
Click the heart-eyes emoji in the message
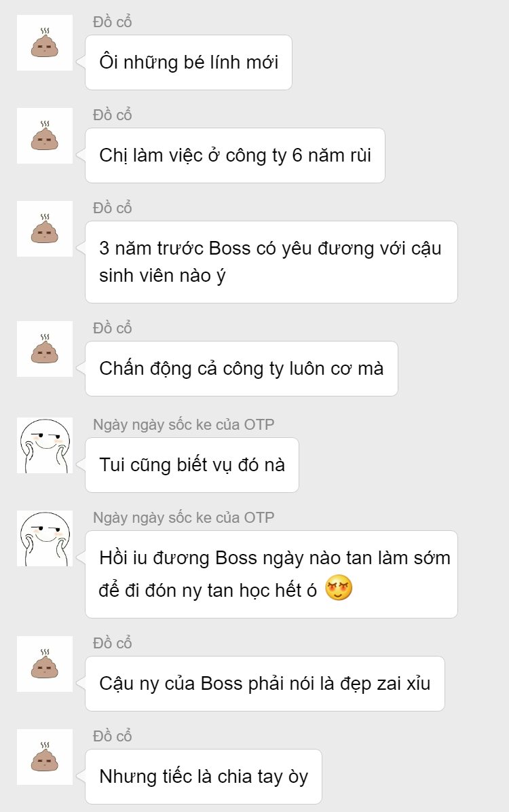pos(339,588)
